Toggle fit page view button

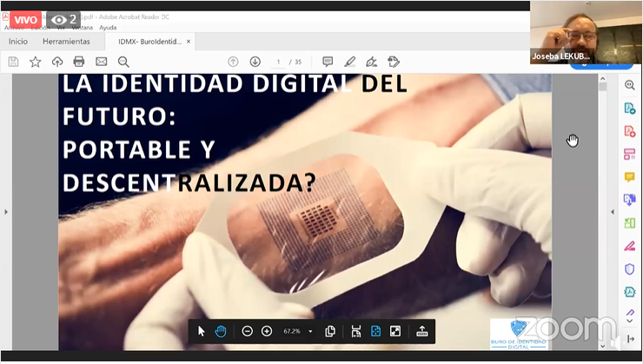pos(375,331)
